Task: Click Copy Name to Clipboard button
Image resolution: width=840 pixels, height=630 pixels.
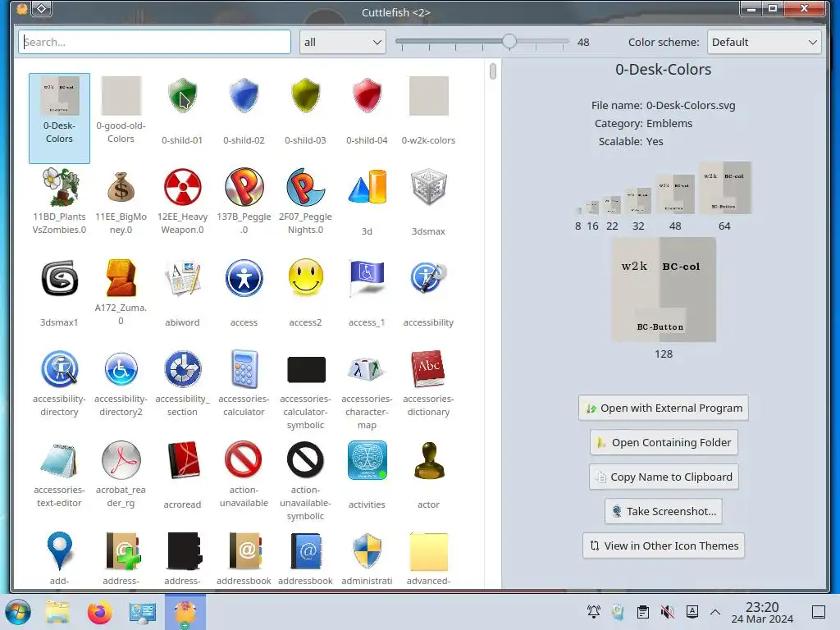Action: [x=664, y=477]
